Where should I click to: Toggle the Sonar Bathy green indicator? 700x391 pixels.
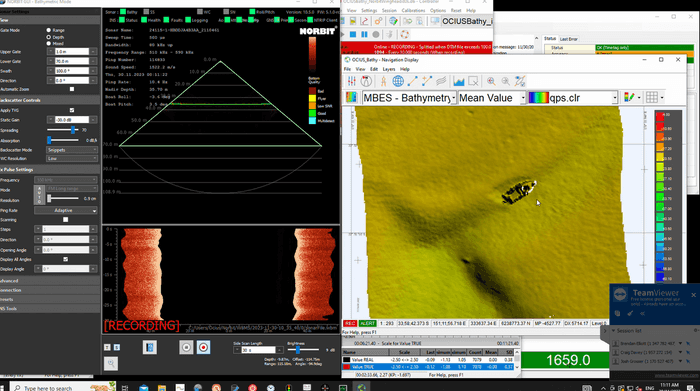coord(123,12)
